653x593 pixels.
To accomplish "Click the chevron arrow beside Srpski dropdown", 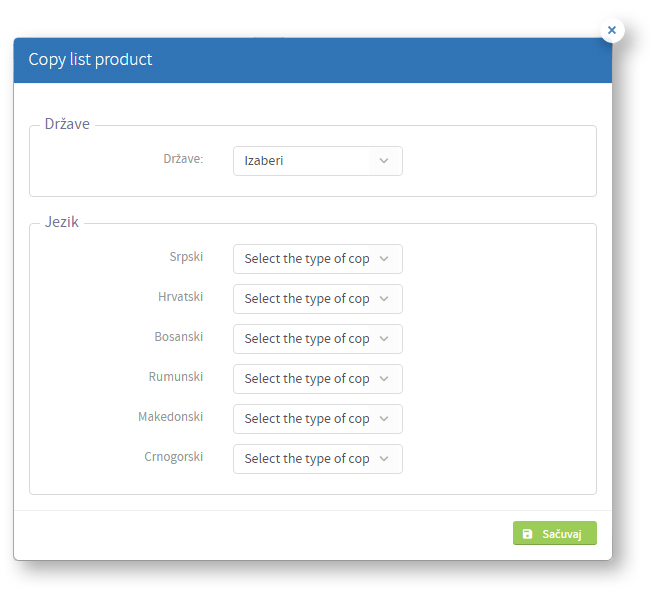I will click(x=384, y=259).
